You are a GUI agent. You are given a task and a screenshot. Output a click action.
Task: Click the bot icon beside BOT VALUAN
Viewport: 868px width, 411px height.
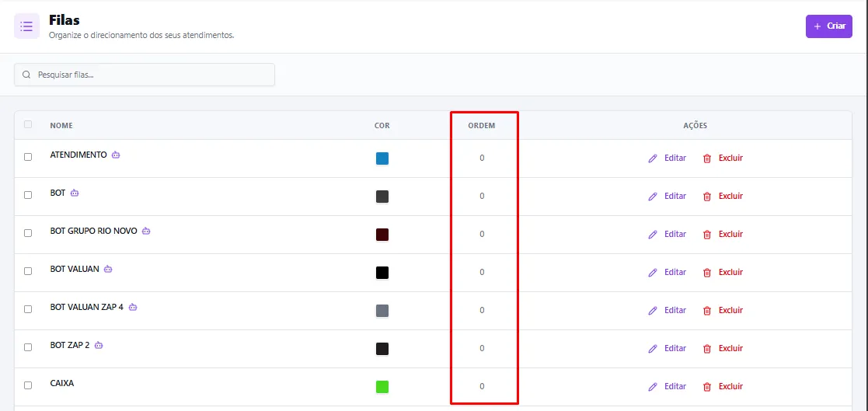click(108, 269)
